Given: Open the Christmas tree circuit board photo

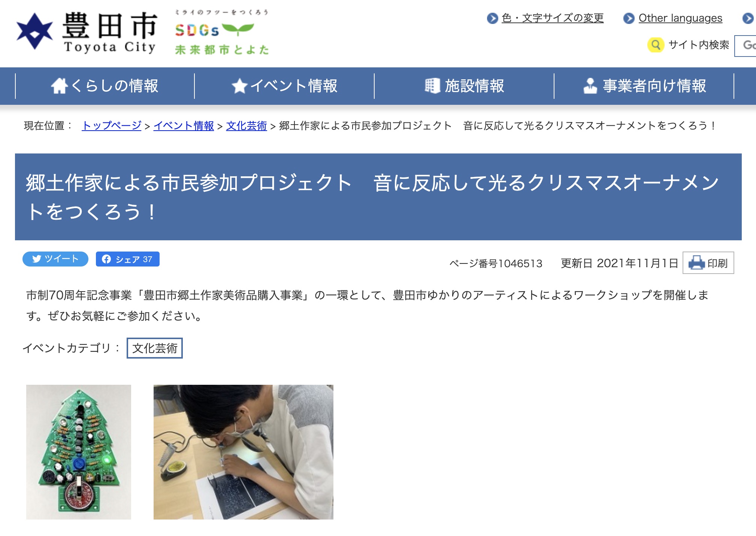Looking at the screenshot, I should click(79, 452).
